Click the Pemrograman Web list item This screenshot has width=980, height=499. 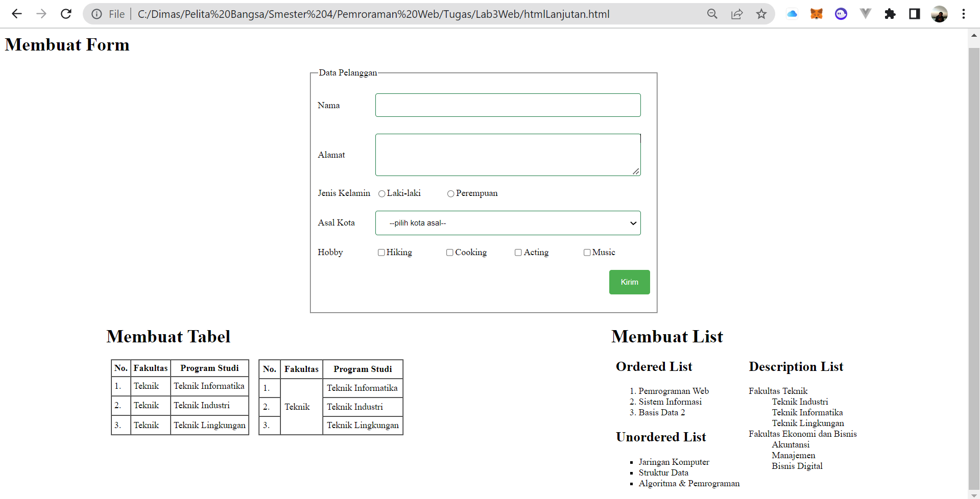[674, 391]
